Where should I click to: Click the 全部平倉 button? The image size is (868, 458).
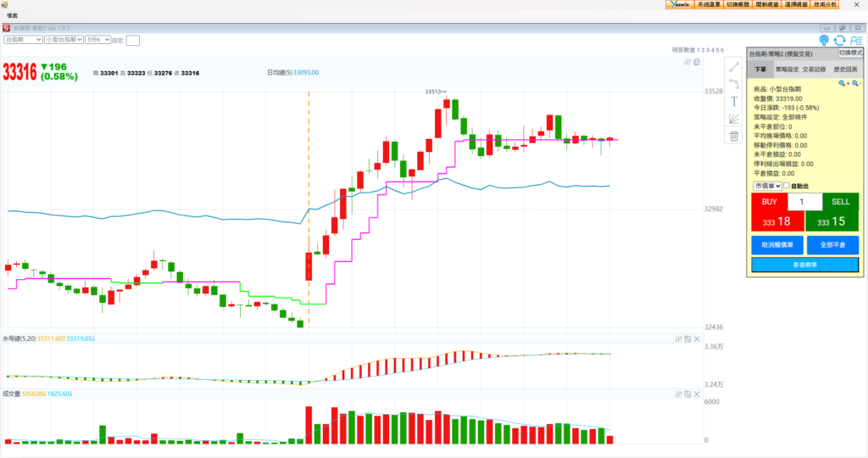[x=832, y=245]
